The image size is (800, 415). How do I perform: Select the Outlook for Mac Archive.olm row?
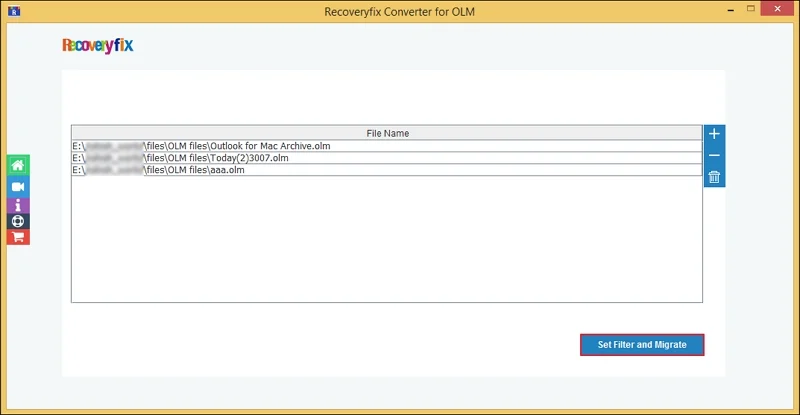coord(387,146)
